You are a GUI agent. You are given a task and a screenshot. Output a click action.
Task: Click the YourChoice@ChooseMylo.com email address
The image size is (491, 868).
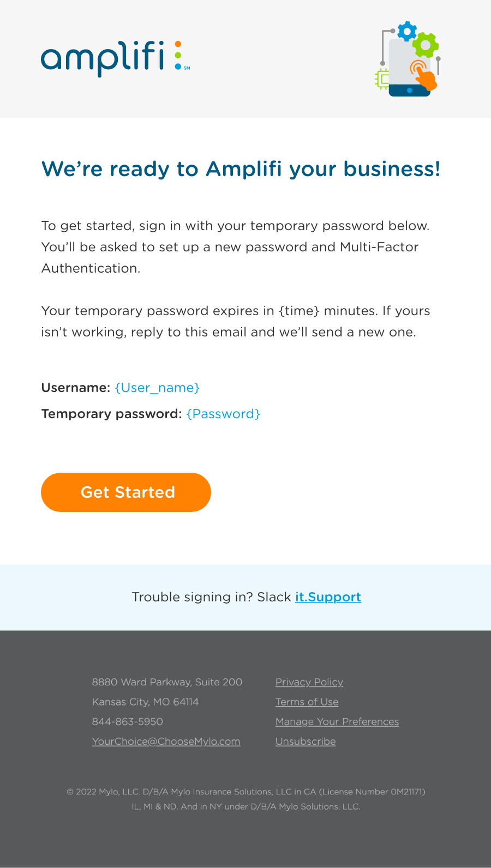click(166, 742)
